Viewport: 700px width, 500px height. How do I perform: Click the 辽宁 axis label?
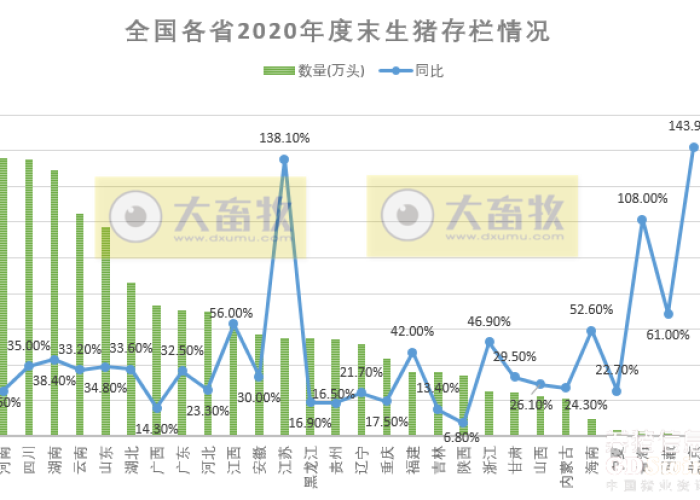362,460
